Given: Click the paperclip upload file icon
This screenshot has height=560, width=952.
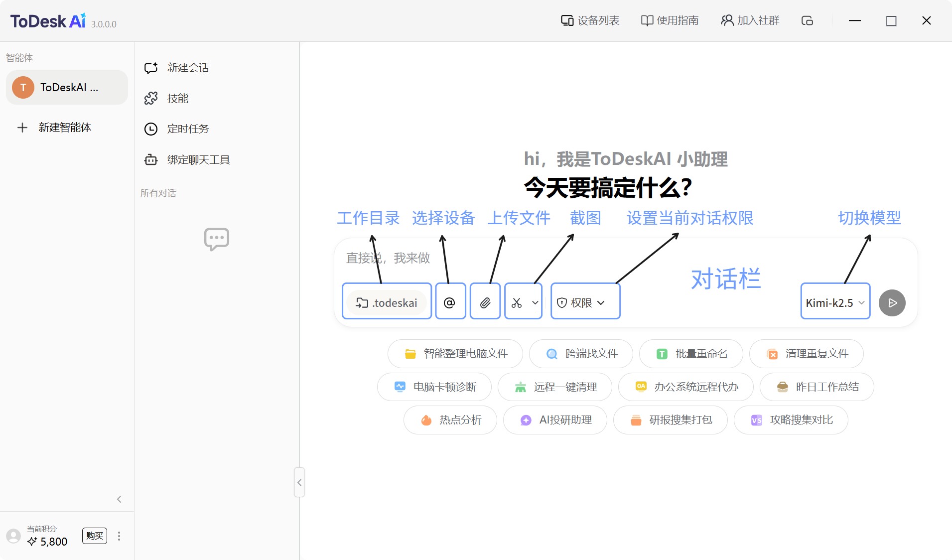Looking at the screenshot, I should click(485, 303).
